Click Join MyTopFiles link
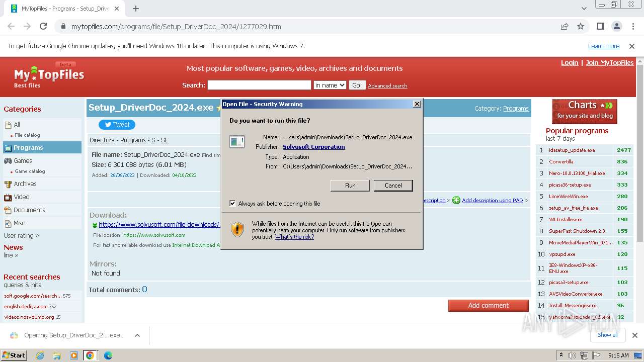The width and height of the screenshot is (644, 362). coord(610,63)
